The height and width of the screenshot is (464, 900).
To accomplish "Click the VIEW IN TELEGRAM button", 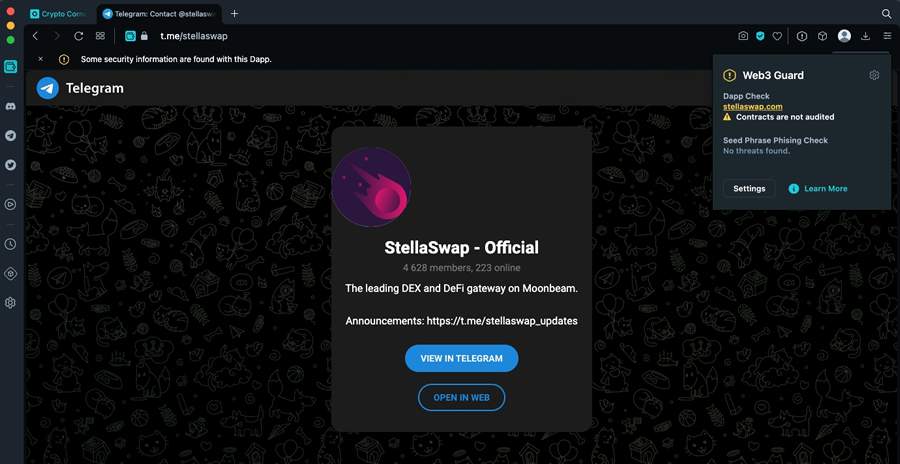I will coord(461,358).
